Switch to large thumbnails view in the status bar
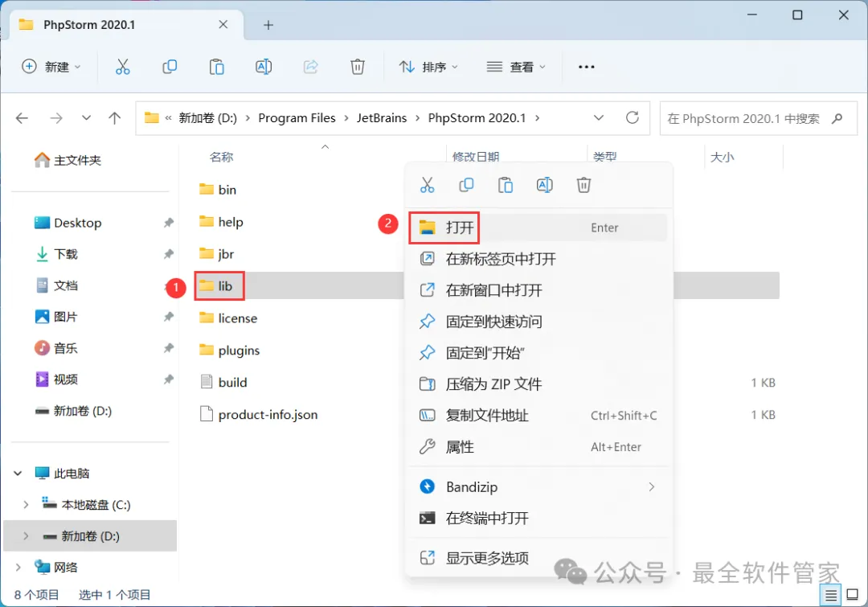Image resolution: width=868 pixels, height=607 pixels. click(853, 595)
